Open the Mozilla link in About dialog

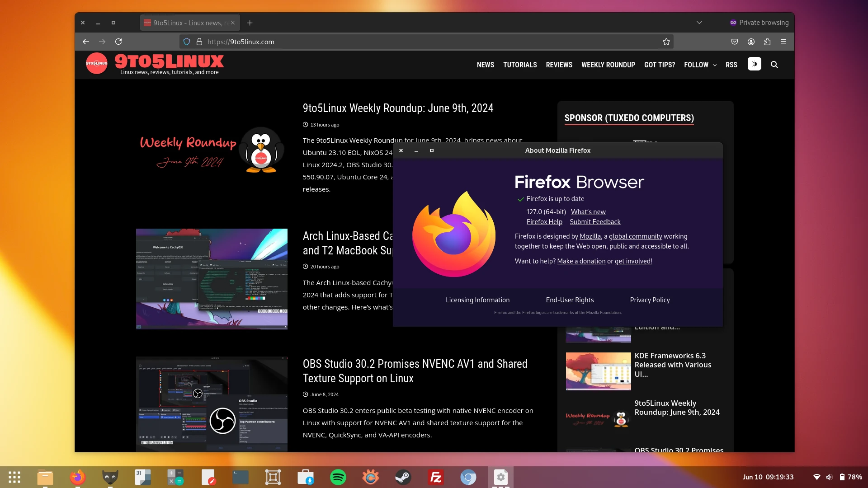(x=590, y=236)
